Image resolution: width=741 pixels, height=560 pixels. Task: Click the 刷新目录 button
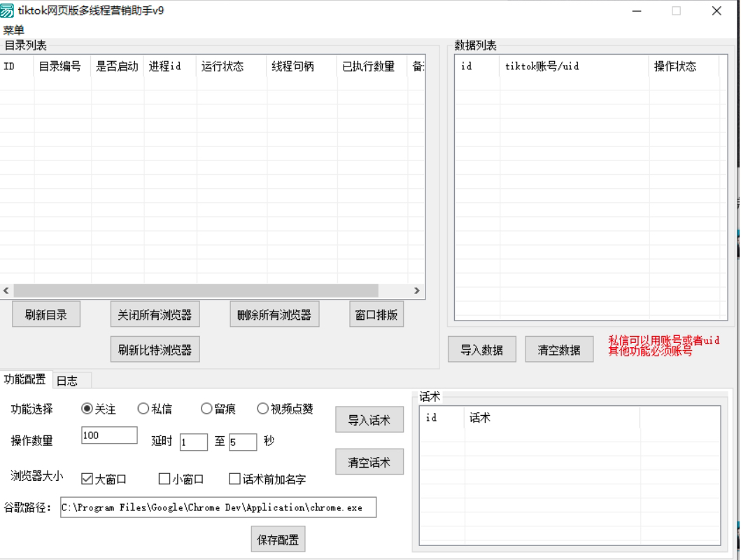coord(46,315)
